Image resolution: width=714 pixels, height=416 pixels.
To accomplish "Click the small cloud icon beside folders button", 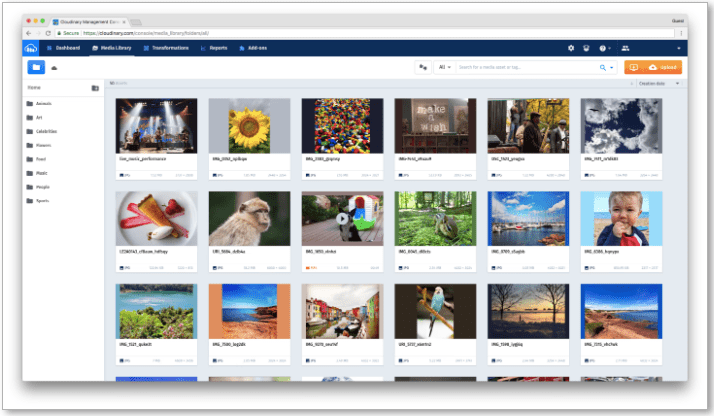I will pos(54,68).
